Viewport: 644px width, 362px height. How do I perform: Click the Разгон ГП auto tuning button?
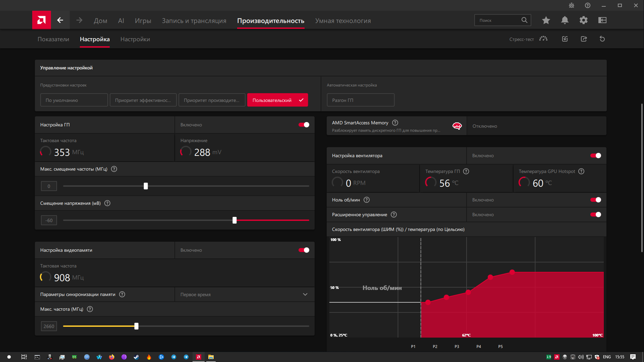[x=361, y=100]
